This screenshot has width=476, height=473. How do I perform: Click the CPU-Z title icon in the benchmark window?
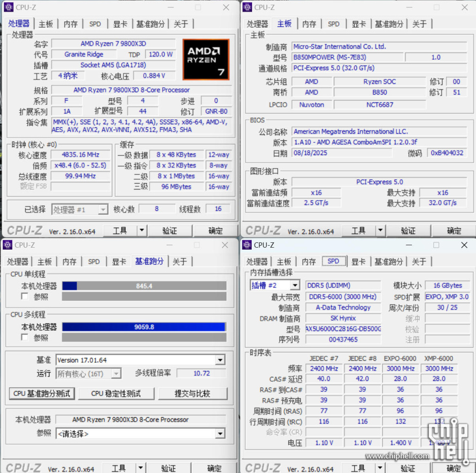click(x=7, y=245)
